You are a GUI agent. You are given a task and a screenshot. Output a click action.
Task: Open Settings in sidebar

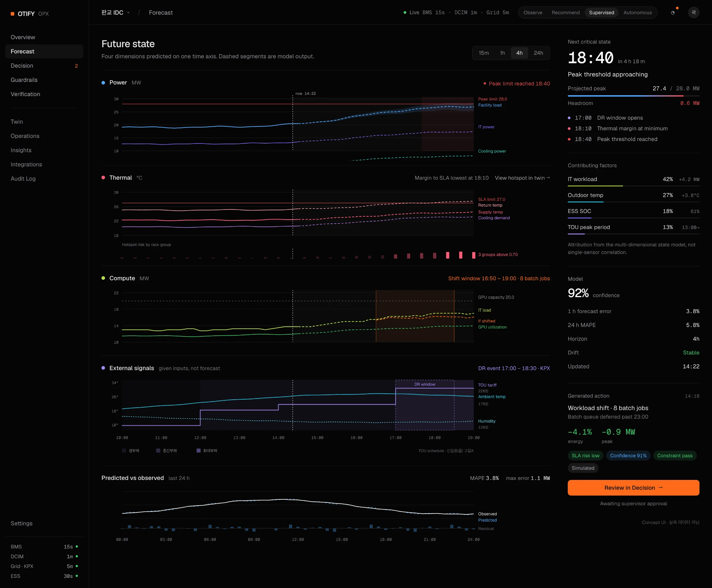click(44, 523)
